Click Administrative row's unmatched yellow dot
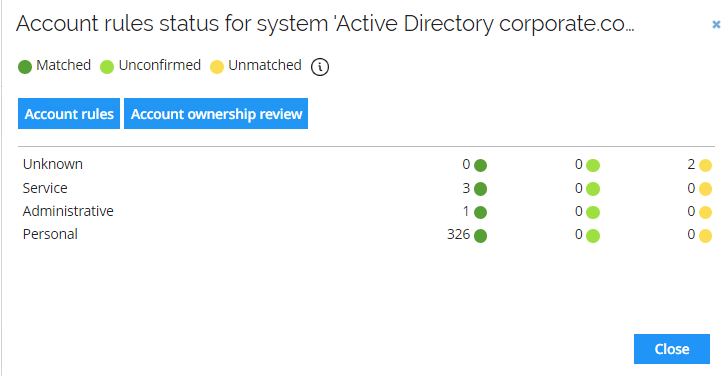The image size is (728, 376). click(705, 212)
